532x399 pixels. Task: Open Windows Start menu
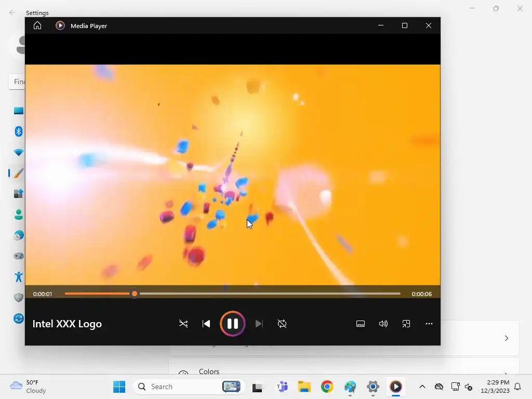(119, 387)
